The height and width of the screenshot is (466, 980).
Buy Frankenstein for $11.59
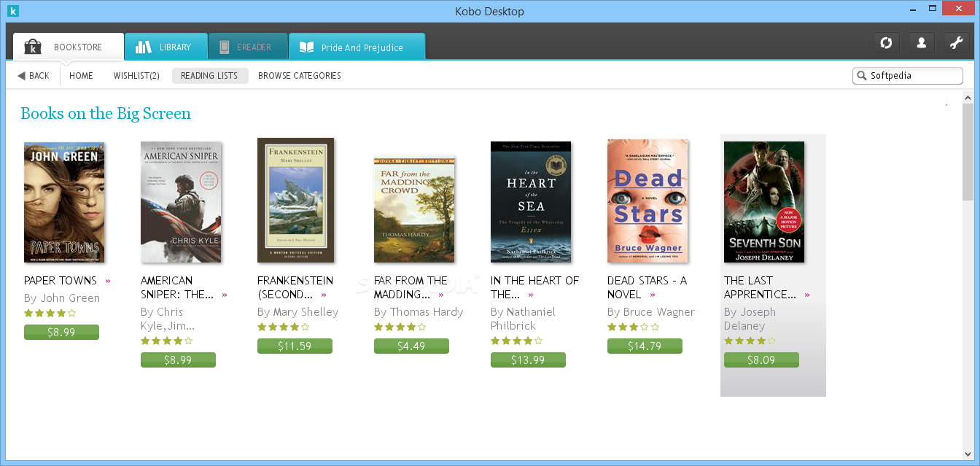tap(295, 346)
